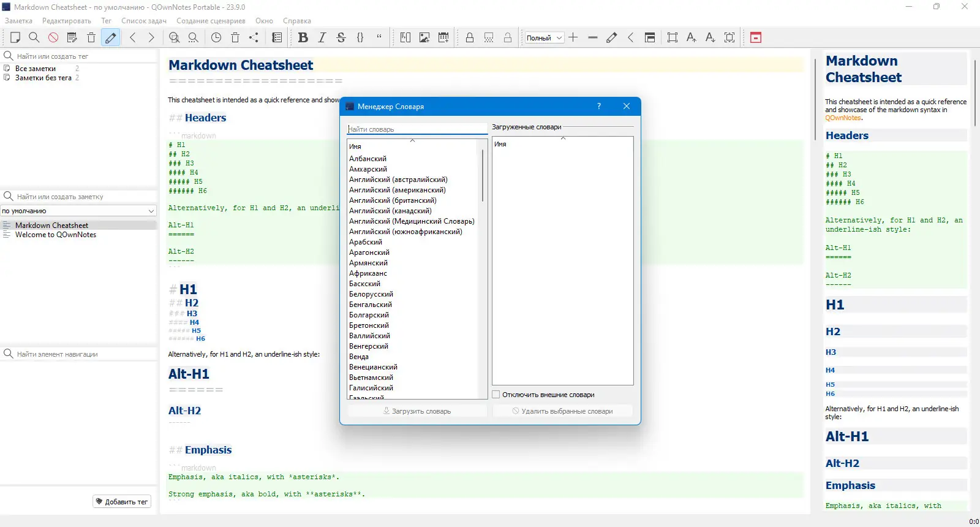
Task: Click the strikethrough icon
Action: coord(341,37)
